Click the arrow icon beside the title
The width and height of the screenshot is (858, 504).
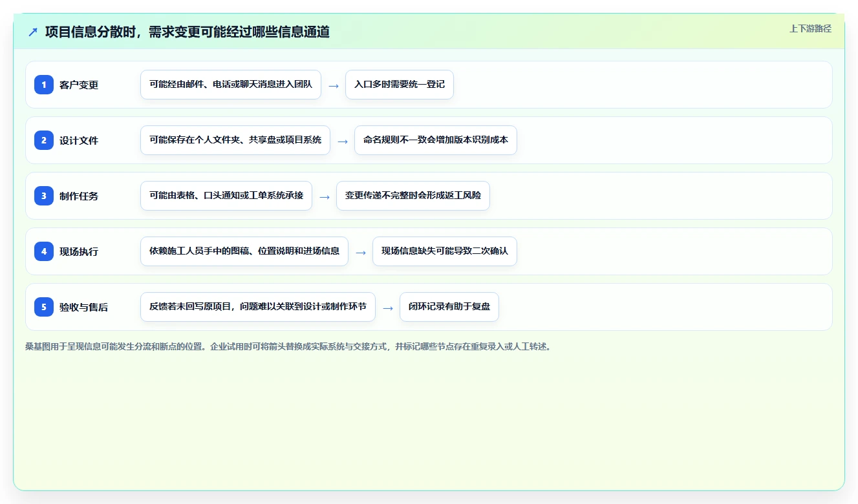pos(33,32)
